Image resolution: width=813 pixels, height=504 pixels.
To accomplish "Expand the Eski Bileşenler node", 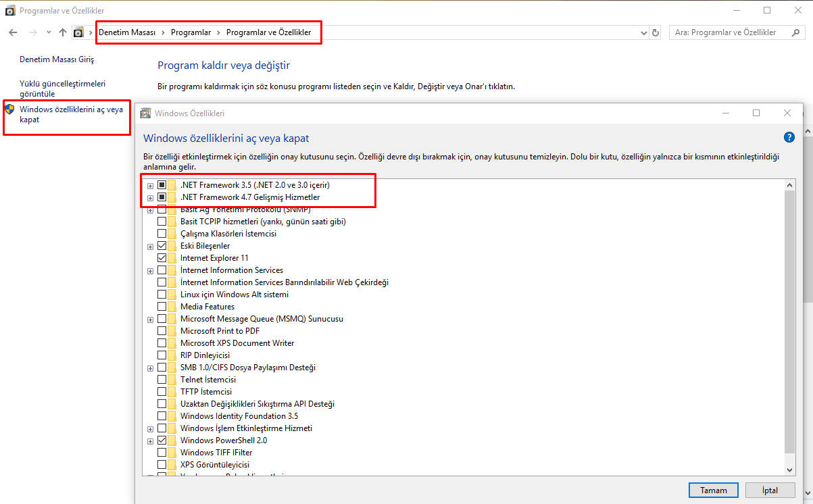I will [150, 246].
